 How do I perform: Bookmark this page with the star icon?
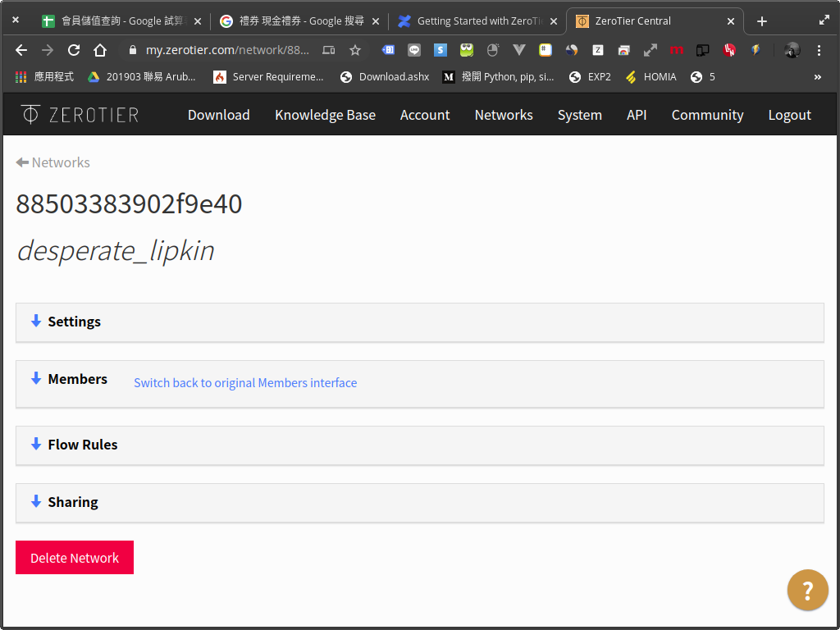(354, 50)
